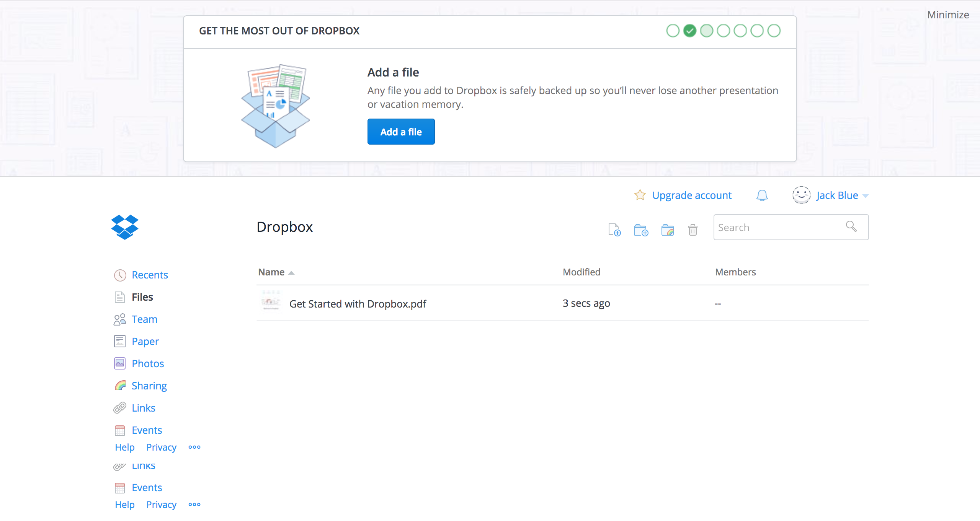Click the smiley face avatar icon
The image size is (980, 521).
pyautogui.click(x=801, y=195)
